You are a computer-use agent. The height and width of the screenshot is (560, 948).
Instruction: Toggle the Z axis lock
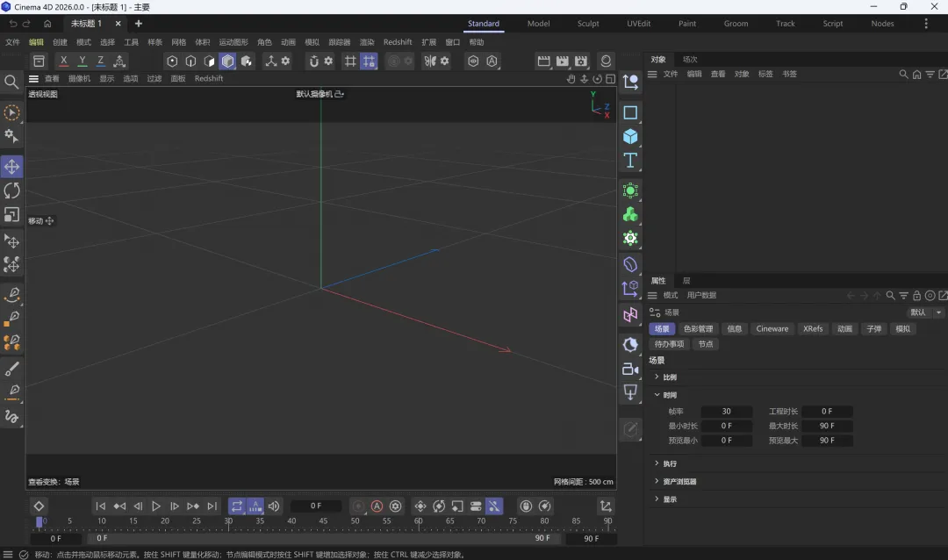tap(101, 61)
